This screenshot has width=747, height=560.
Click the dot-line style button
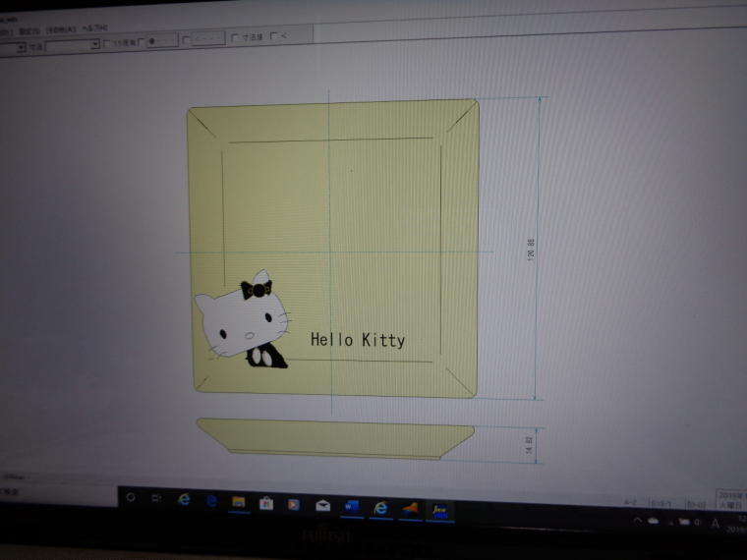click(x=162, y=40)
